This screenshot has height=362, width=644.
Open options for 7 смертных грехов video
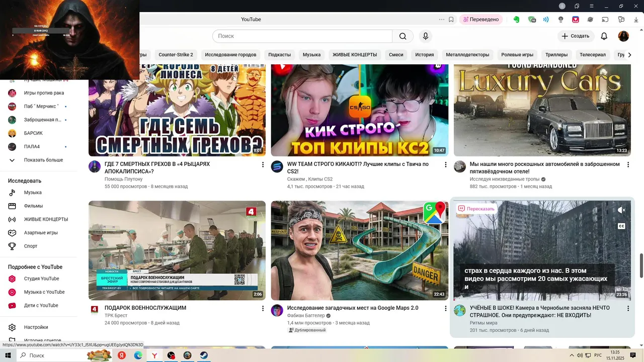263,164
